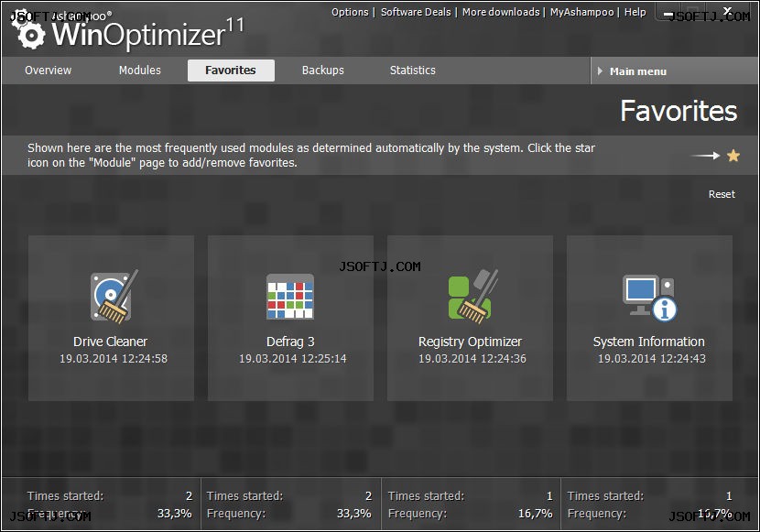Click the Main menu label
The image size is (760, 532).
pos(638,71)
